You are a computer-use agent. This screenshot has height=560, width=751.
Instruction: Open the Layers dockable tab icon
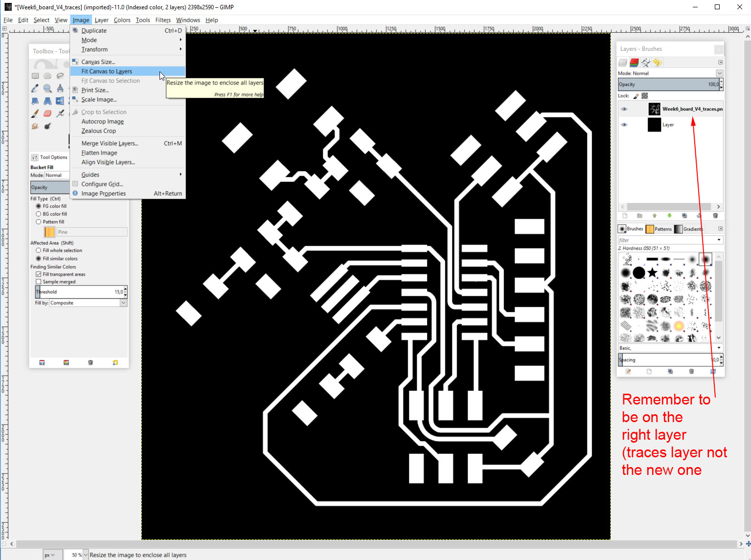(x=623, y=63)
